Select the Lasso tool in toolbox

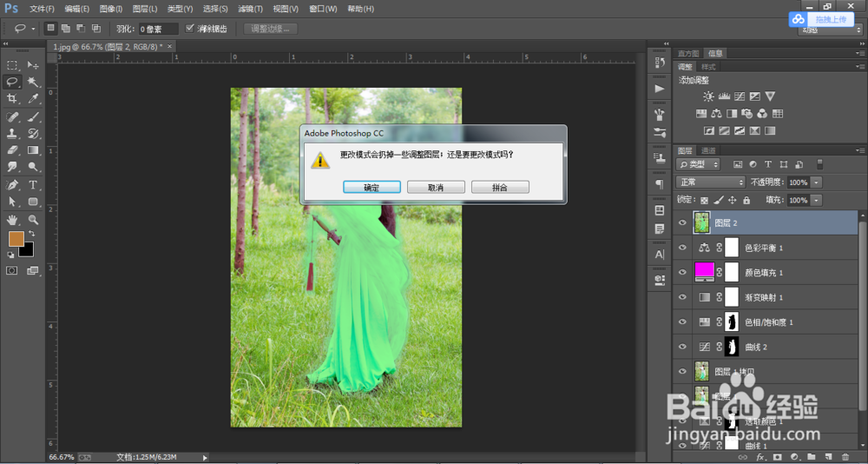click(x=12, y=82)
